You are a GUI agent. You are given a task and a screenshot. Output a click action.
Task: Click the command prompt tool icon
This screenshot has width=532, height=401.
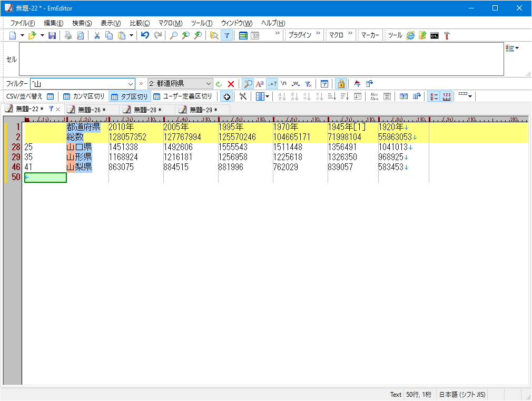[435, 35]
